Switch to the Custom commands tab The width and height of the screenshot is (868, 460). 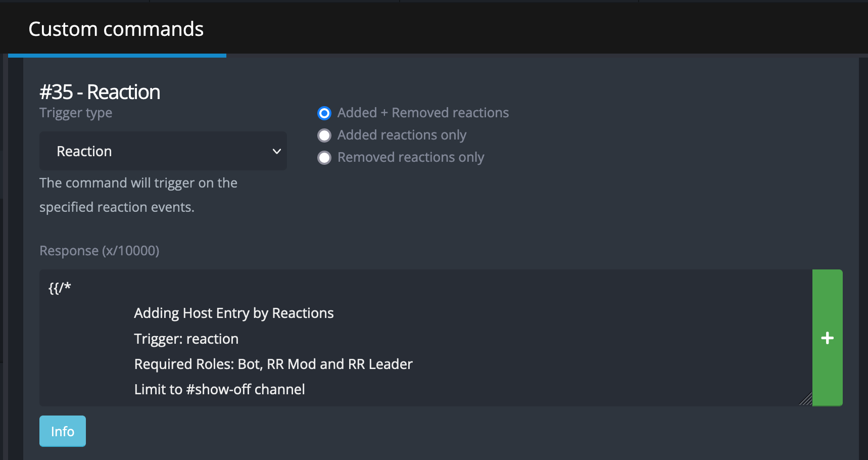coord(116,29)
